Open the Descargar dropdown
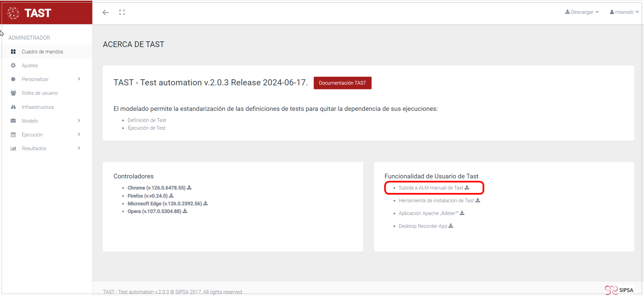644x296 pixels. pos(582,12)
